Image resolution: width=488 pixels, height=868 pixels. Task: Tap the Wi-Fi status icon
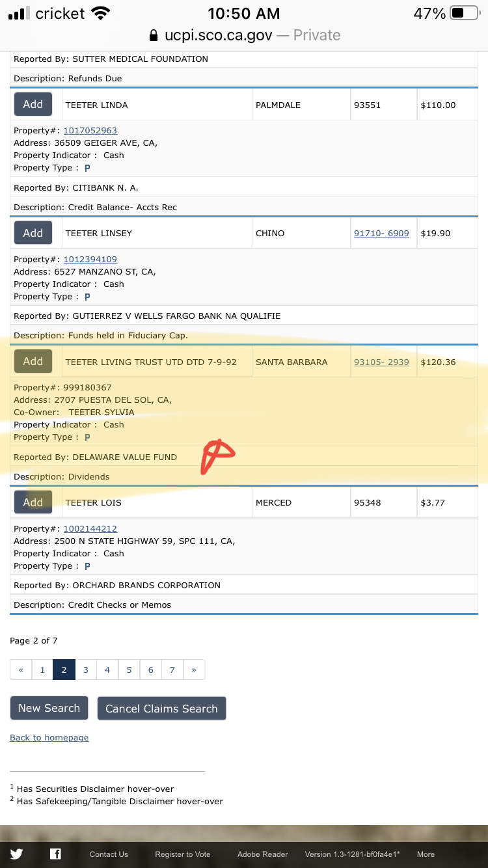point(101,13)
